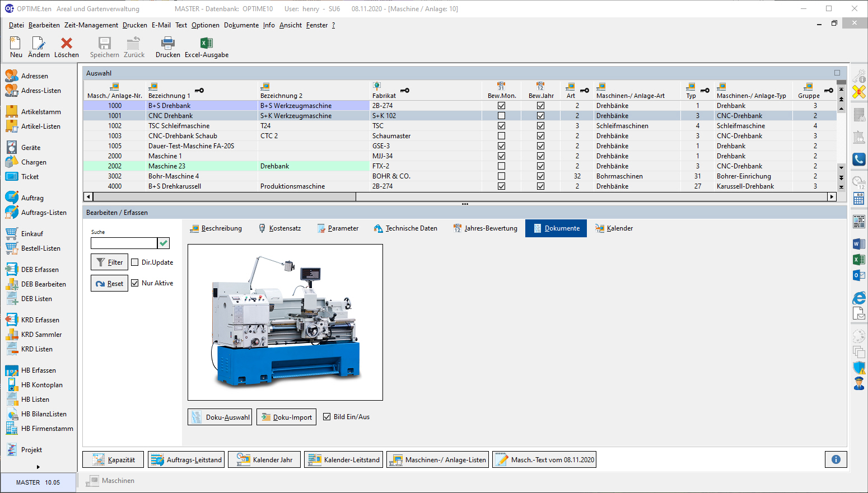Click the Doku-Auswahl button
Viewport: 868px width, 493px height.
[220, 417]
